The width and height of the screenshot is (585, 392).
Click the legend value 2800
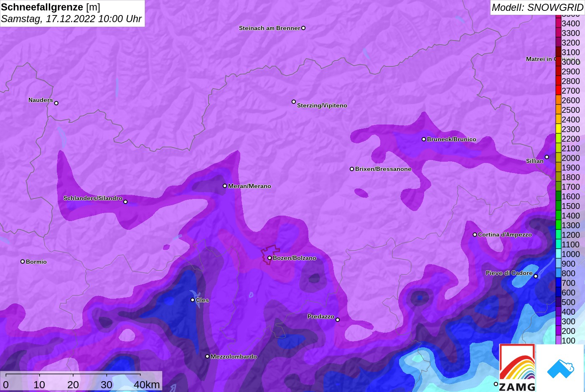(571, 81)
